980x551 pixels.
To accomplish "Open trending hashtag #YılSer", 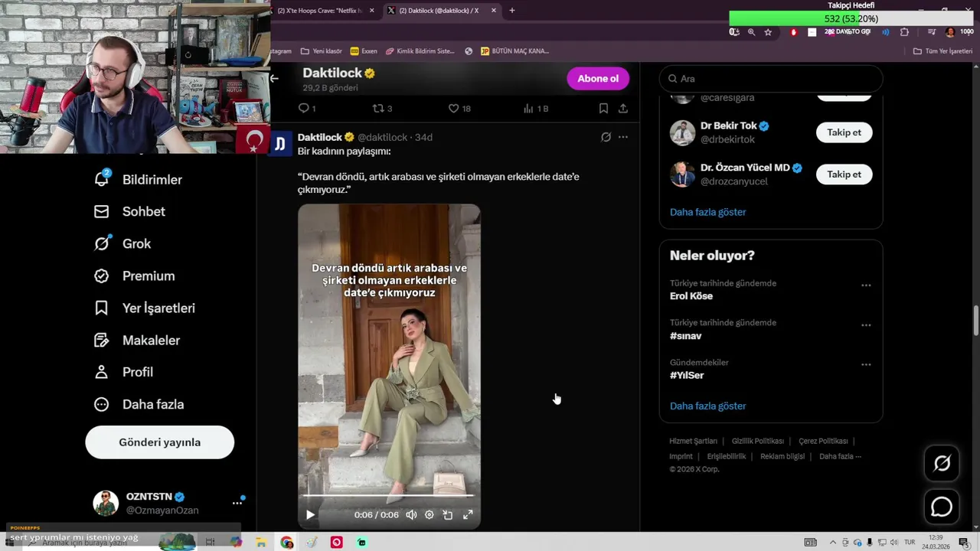I will [x=687, y=376].
